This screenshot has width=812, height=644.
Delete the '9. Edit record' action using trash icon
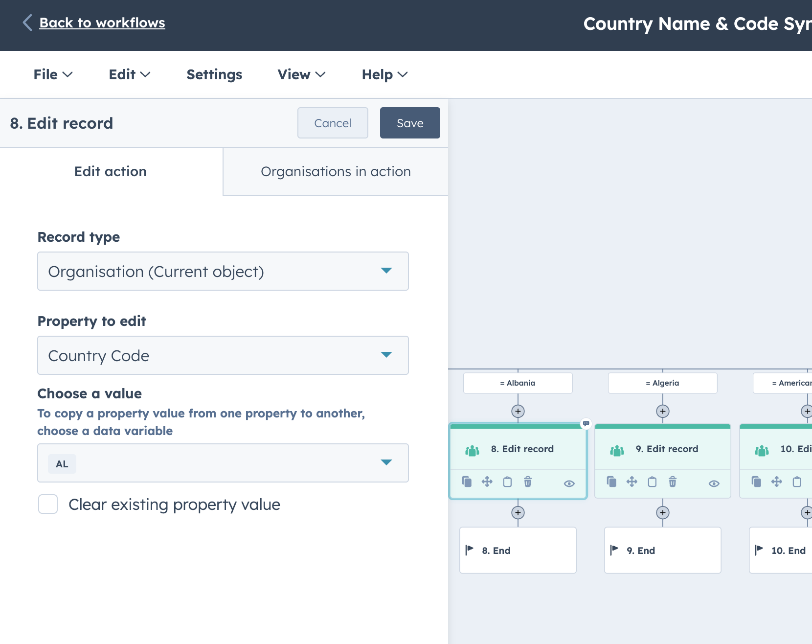673,482
